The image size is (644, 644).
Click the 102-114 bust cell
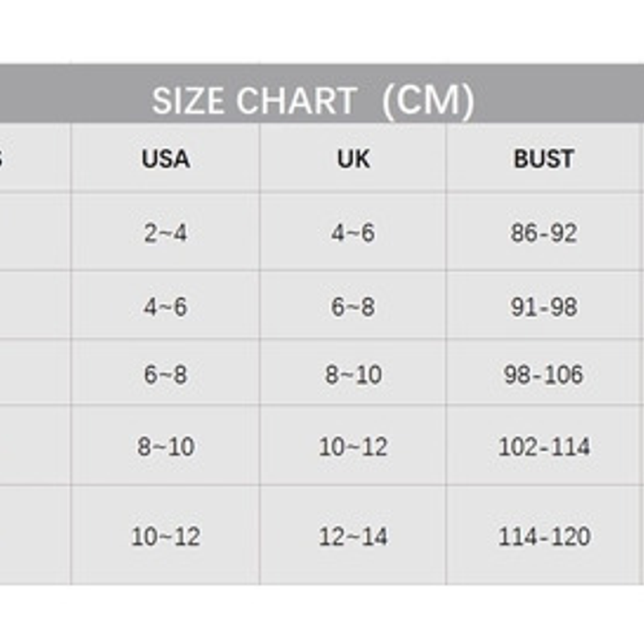click(x=543, y=447)
